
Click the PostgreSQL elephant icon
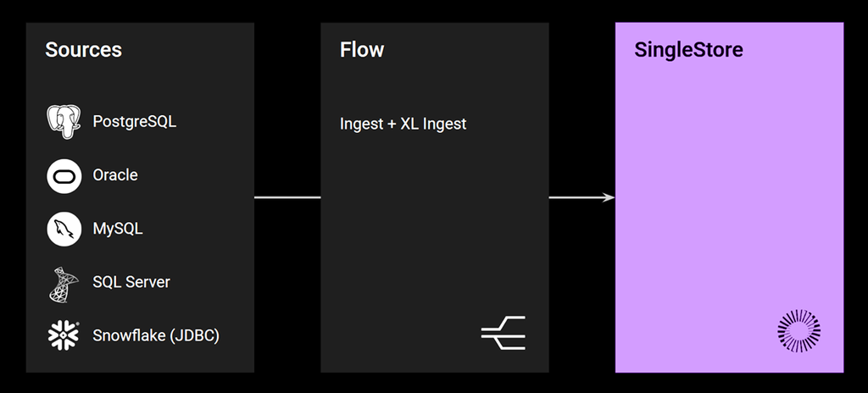(x=64, y=122)
